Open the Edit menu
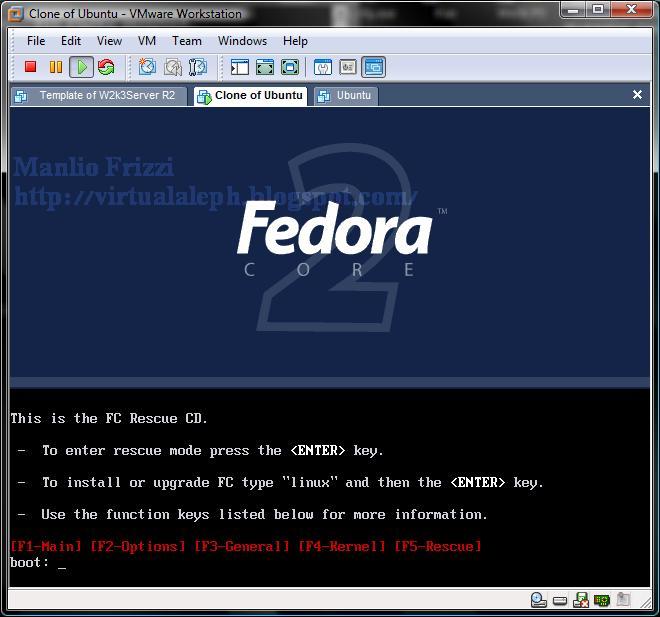The height and width of the screenshot is (617, 660). [x=71, y=41]
